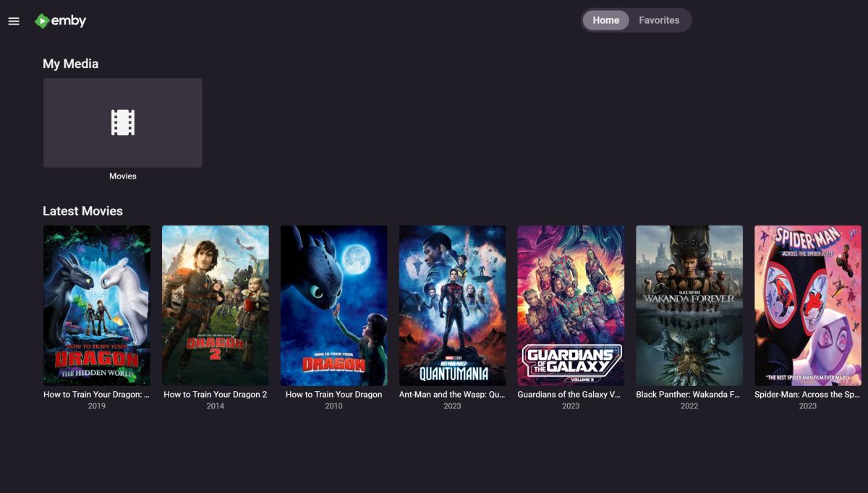
Task: Open the Movies library card
Action: (x=123, y=123)
